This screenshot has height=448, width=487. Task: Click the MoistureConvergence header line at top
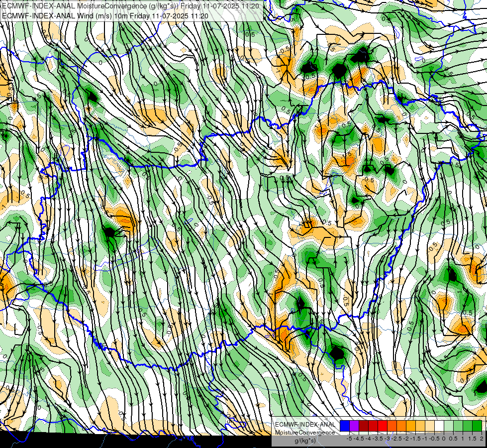coord(130,5)
